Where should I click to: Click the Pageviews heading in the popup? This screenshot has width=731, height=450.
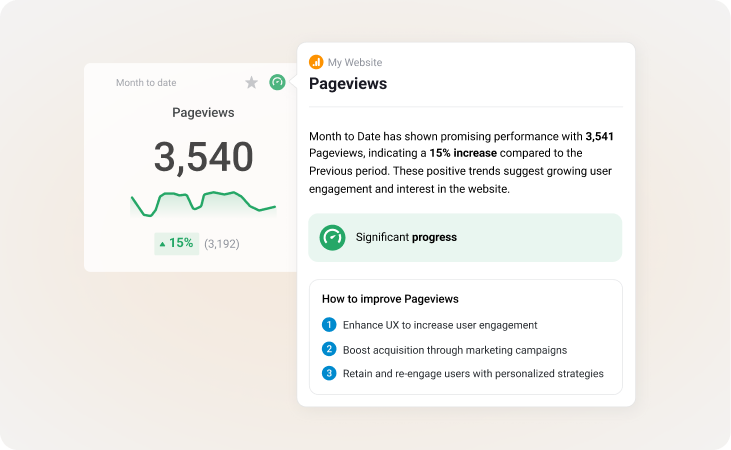pyautogui.click(x=347, y=84)
